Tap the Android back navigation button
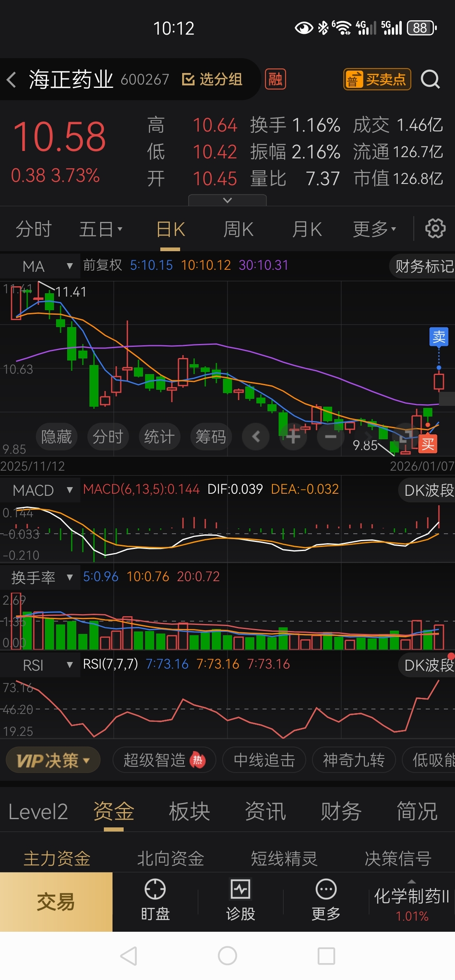Viewport: 455px width, 980px height. (129, 956)
